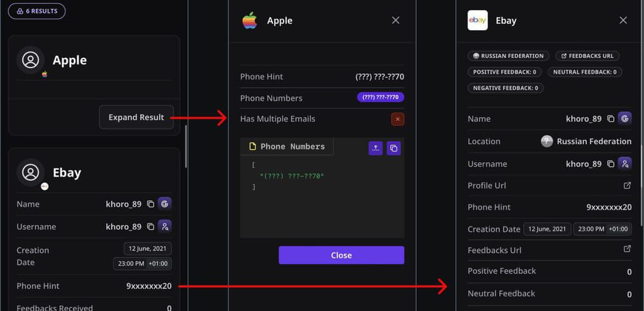Copy the Phone Numbers code block
Image resolution: width=644 pixels, height=311 pixels.
[x=394, y=148]
